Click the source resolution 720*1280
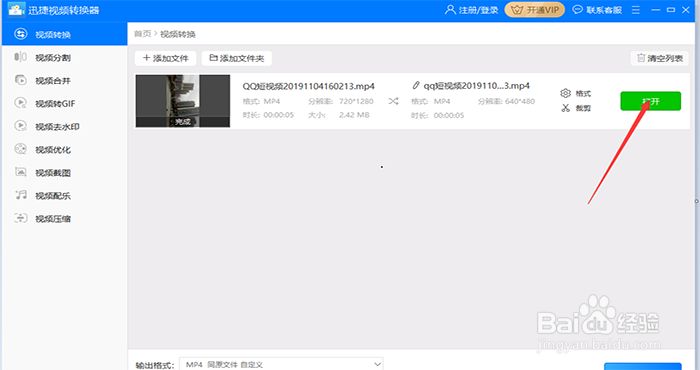 356,101
